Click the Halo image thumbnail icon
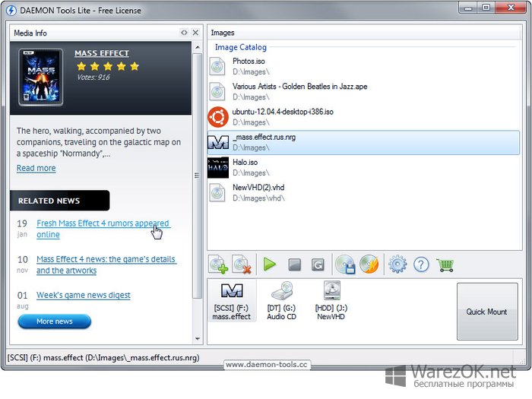Viewport: 532px width, 399px height. point(218,167)
